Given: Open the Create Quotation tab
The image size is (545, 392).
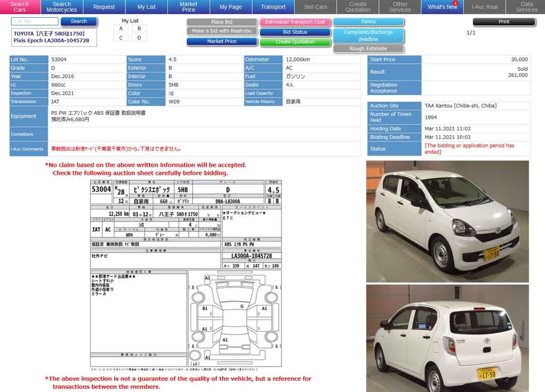Looking at the screenshot, I should (358, 6).
